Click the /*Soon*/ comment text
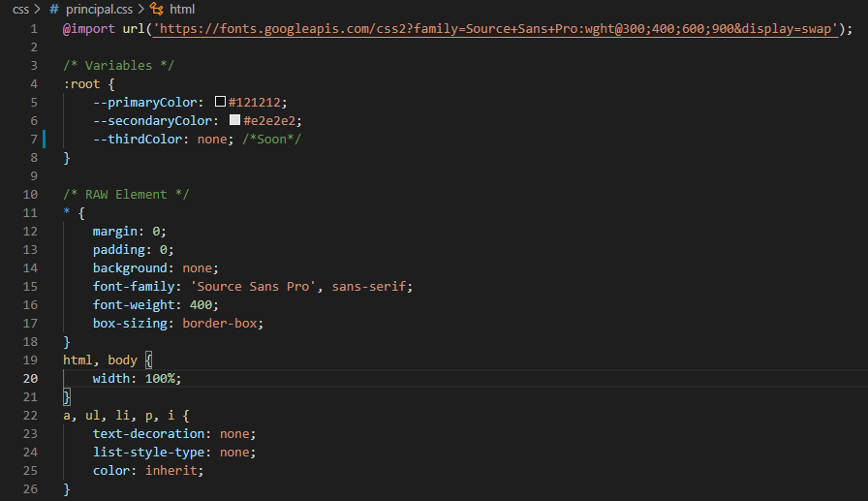This screenshot has width=868, height=501. pos(272,140)
